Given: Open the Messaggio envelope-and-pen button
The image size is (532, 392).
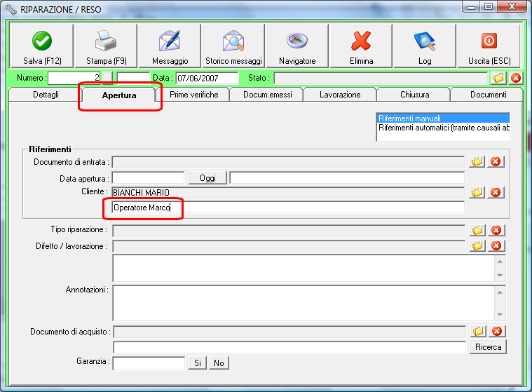Looking at the screenshot, I should pos(170,46).
